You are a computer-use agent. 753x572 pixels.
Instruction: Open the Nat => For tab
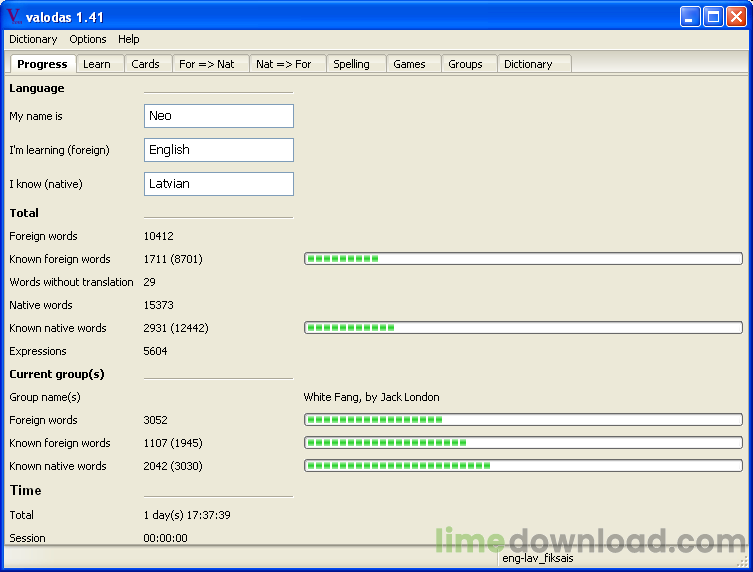[x=284, y=64]
